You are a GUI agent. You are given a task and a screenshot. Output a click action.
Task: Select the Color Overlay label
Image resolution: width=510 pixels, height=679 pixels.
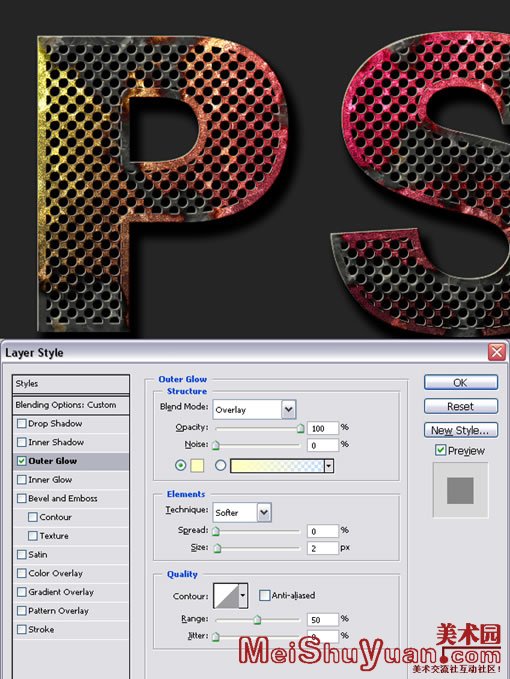pyautogui.click(x=55, y=573)
